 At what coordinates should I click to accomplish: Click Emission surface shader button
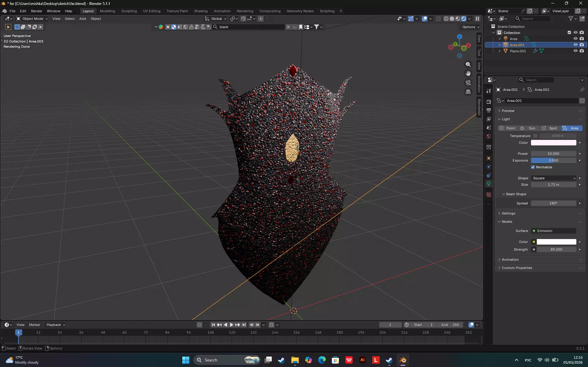coord(554,231)
